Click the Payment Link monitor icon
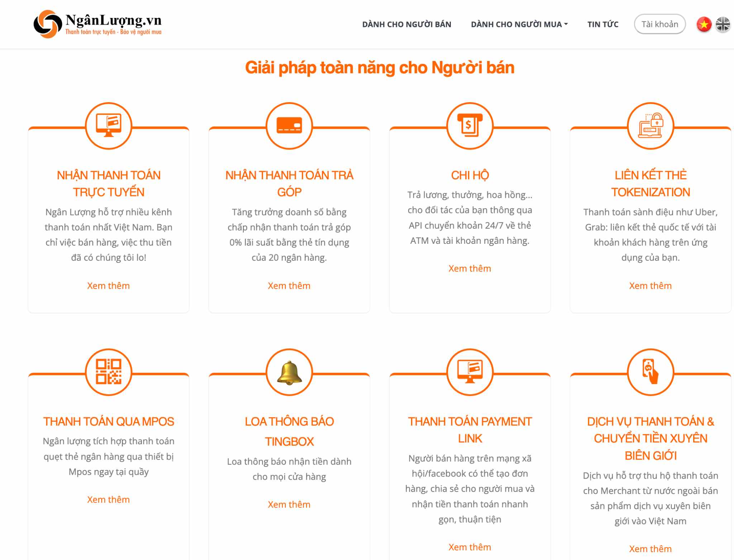The image size is (734, 560). click(x=470, y=372)
